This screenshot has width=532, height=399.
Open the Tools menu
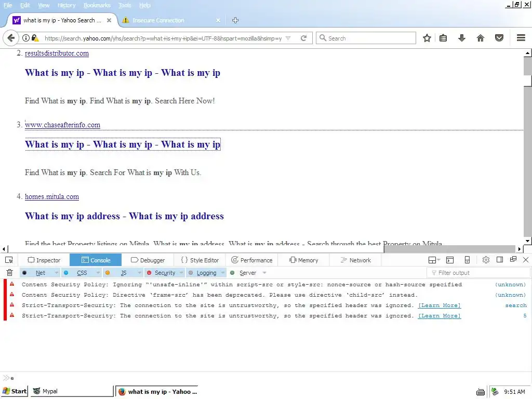(125, 5)
